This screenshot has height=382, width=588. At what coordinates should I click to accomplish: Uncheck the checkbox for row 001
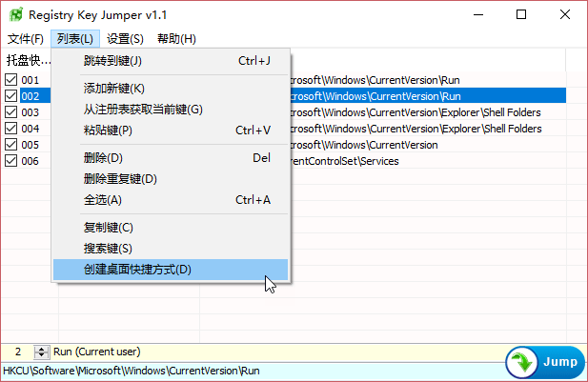coord(10,79)
